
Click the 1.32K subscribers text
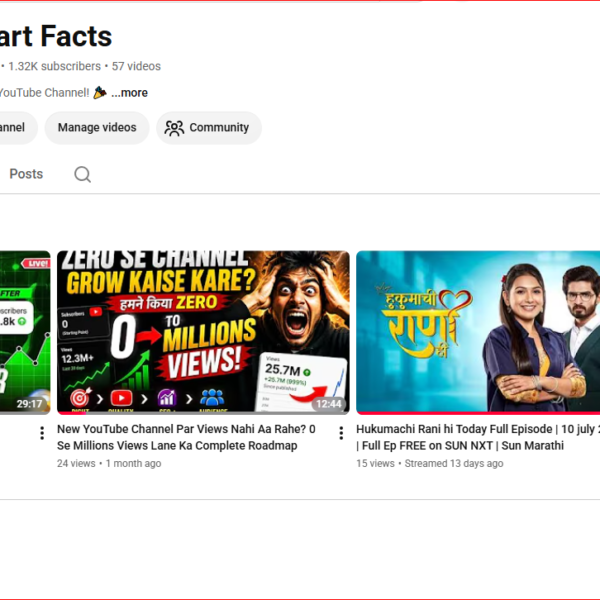click(54, 66)
